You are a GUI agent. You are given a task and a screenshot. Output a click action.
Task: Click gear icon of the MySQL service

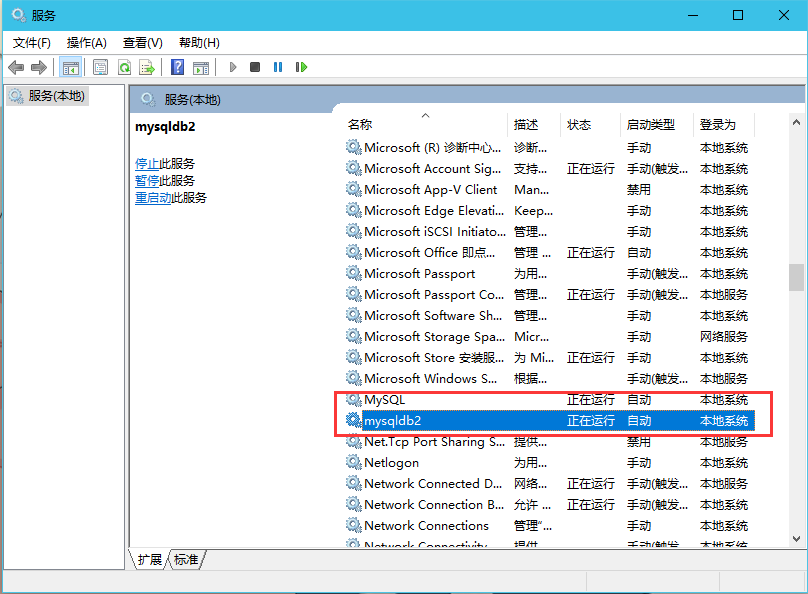click(354, 399)
